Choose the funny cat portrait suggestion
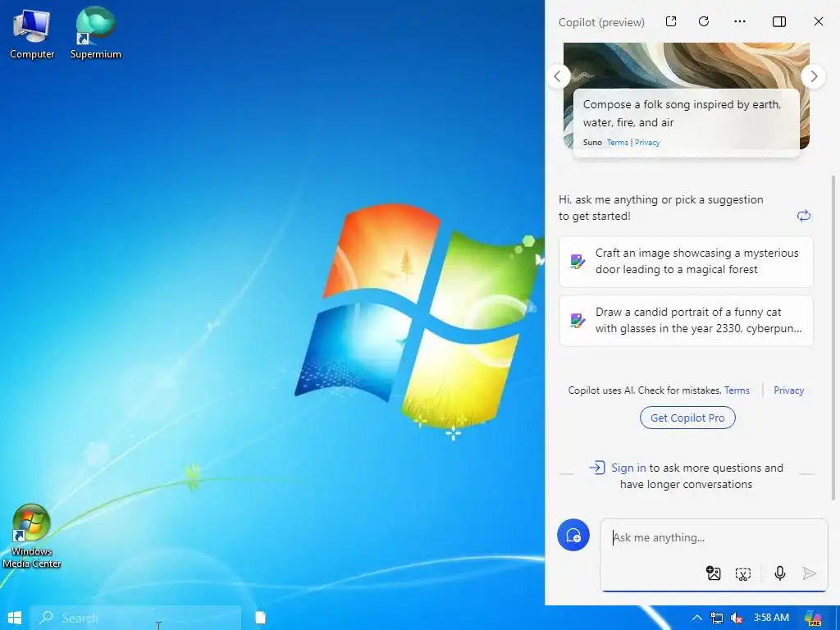The height and width of the screenshot is (630, 840). 686,321
